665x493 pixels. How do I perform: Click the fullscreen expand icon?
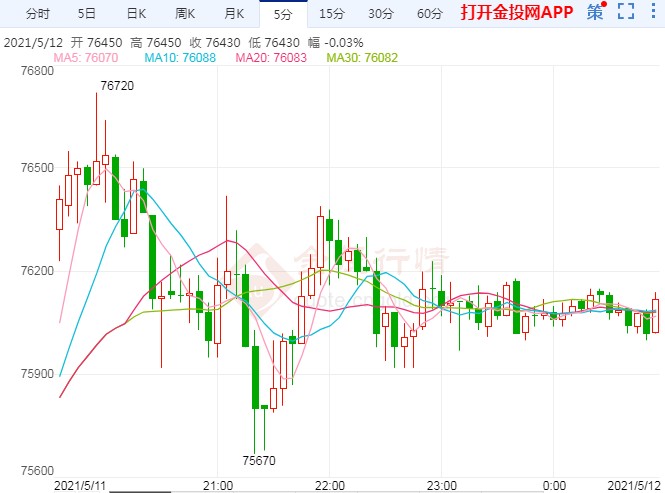coord(626,13)
